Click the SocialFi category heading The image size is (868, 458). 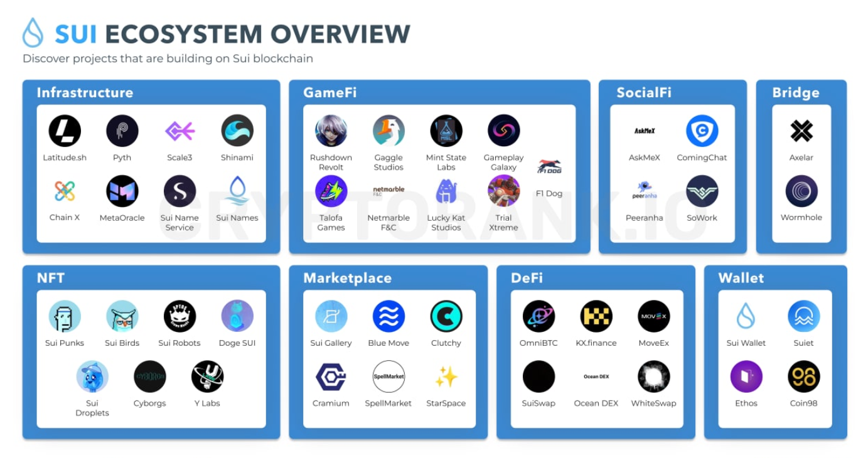[644, 92]
